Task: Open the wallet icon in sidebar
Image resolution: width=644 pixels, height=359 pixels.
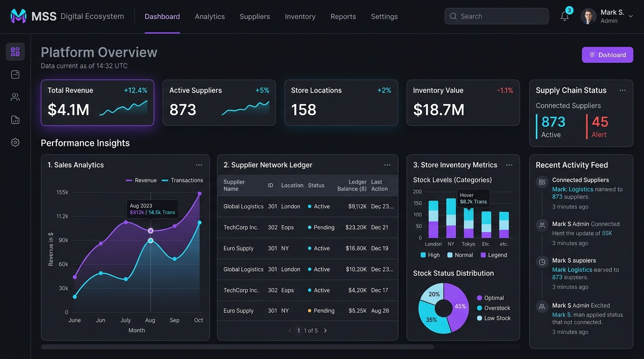Action: tap(15, 74)
